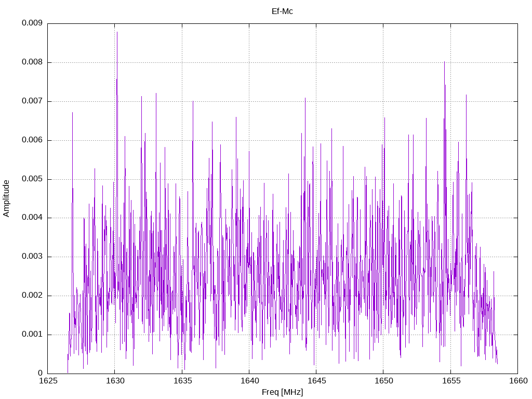The image size is (532, 399).
Task: Click the y-axis tick label 0.004
Action: [32, 218]
